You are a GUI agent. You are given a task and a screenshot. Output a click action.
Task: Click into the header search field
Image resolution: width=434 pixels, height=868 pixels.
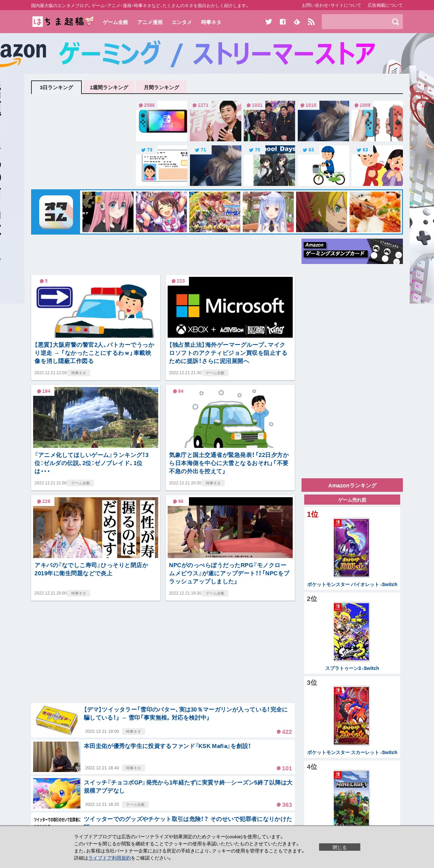(356, 22)
